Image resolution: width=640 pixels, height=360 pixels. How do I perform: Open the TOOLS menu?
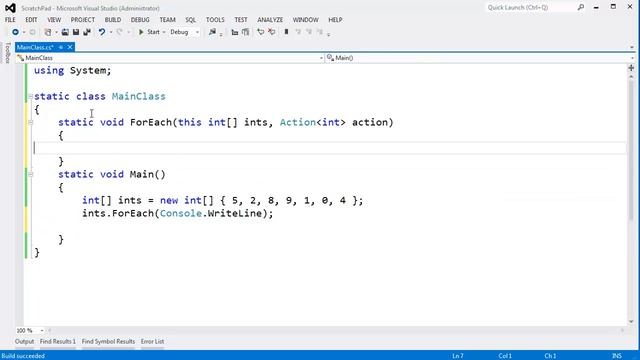click(215, 20)
